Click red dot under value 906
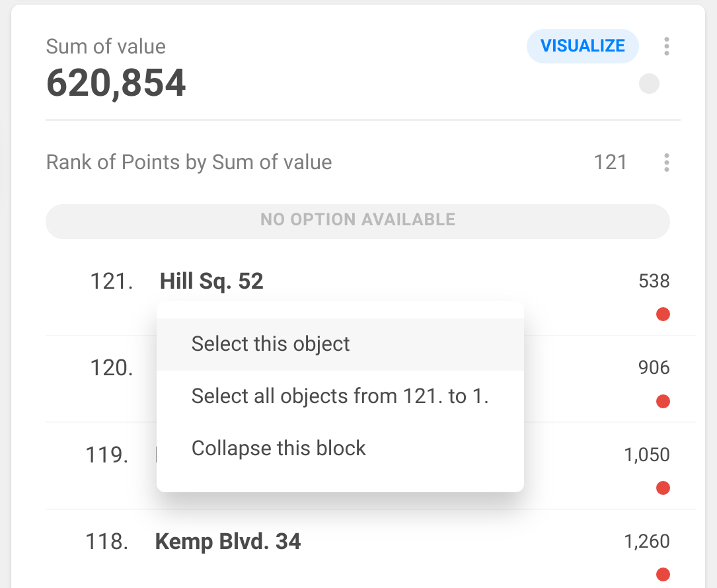Screen dimensions: 717x588 point(663,401)
